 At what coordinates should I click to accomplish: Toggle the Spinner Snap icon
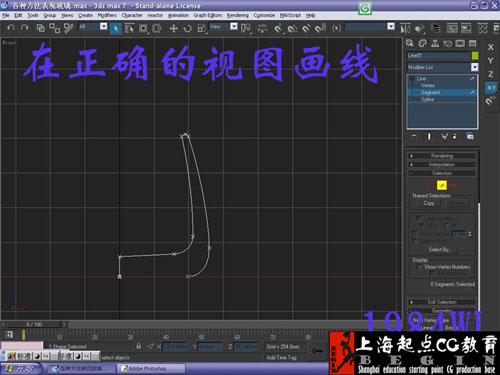click(x=320, y=28)
